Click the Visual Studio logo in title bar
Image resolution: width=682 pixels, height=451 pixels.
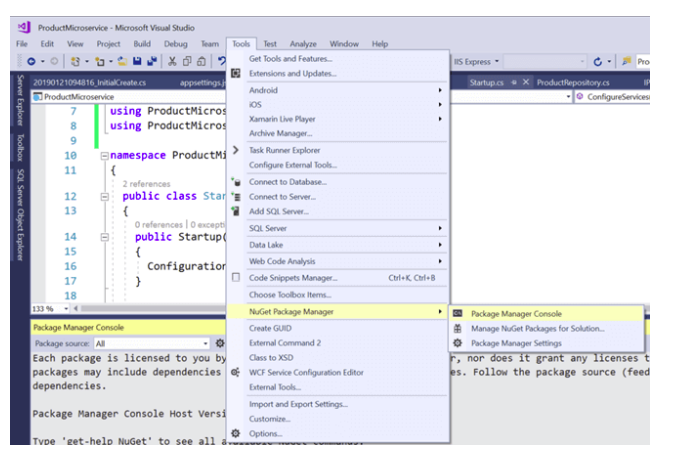point(24,27)
